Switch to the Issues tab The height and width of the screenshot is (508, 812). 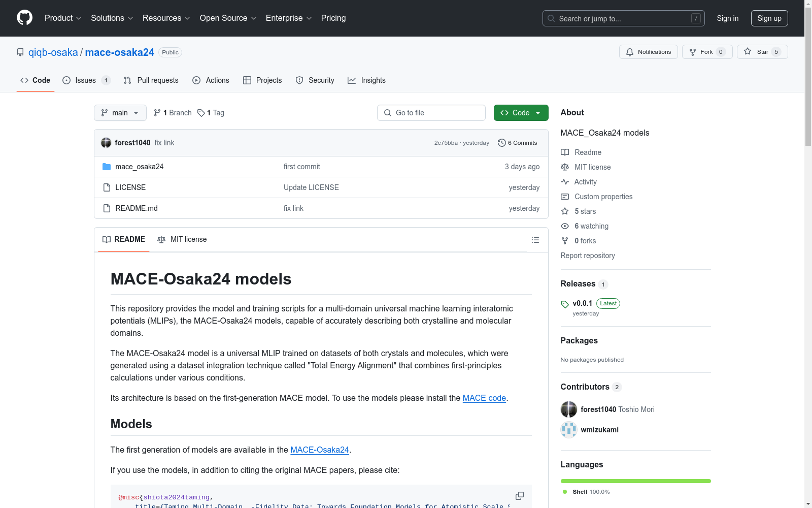(x=86, y=80)
